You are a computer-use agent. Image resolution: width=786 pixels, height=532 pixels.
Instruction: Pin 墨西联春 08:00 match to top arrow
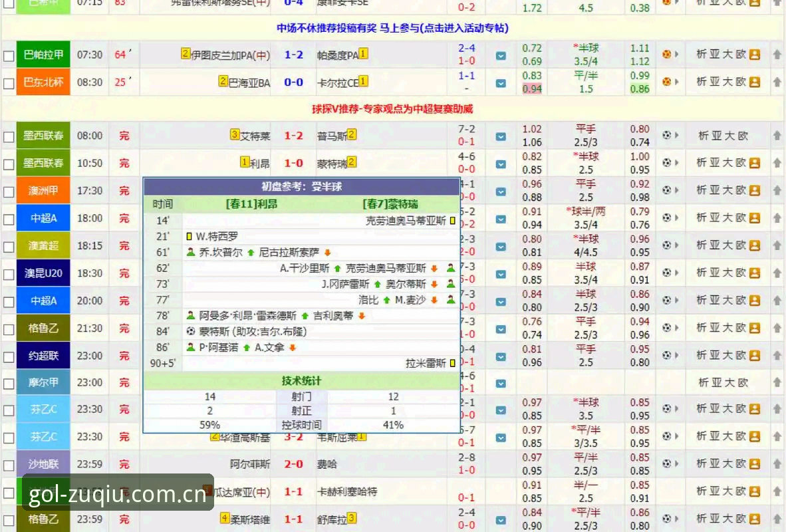point(777,135)
